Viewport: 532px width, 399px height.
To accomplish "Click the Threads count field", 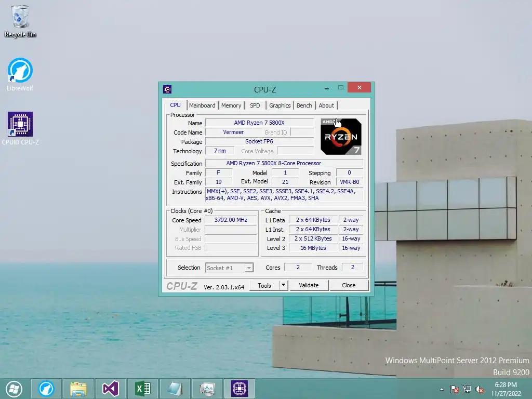I will (353, 268).
